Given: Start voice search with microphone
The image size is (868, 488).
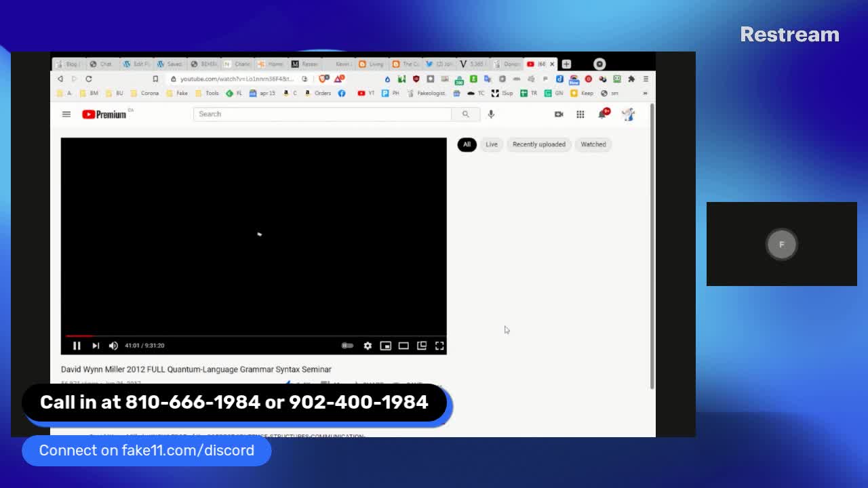Looking at the screenshot, I should pyautogui.click(x=491, y=114).
